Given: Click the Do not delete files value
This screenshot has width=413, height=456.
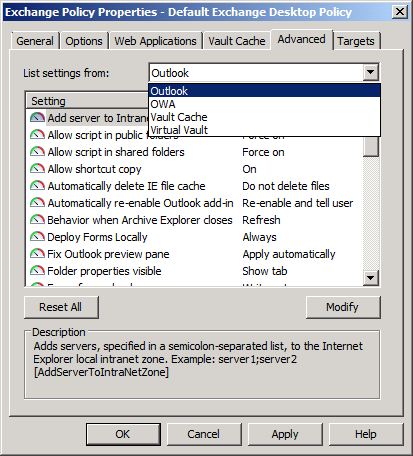Looking at the screenshot, I should coord(286,186).
